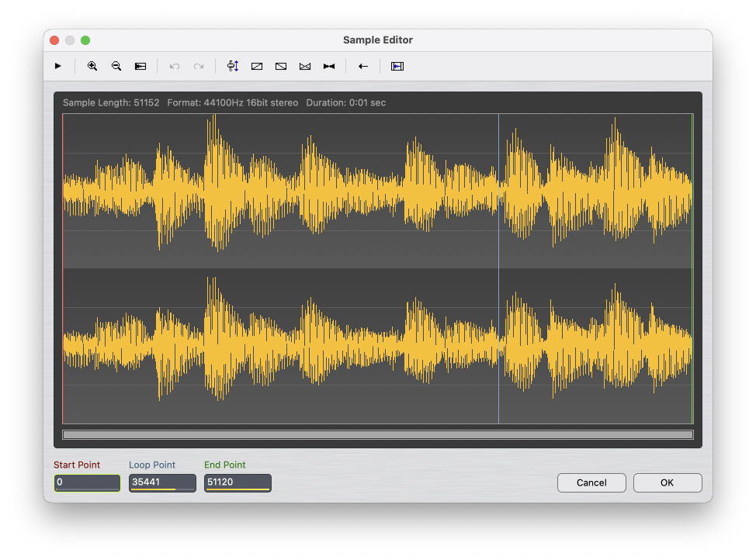Click the undo arrow icon

[x=175, y=67]
